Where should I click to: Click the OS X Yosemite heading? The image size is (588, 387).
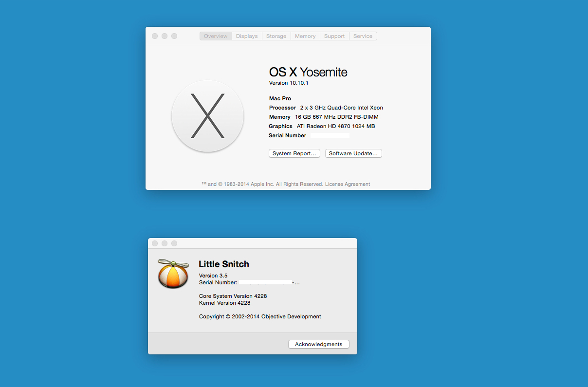(x=308, y=72)
